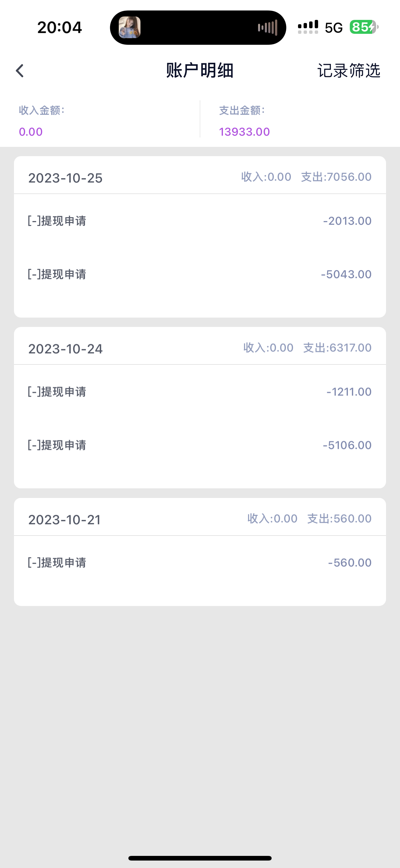Tap the home indicator bar

[x=200, y=858]
